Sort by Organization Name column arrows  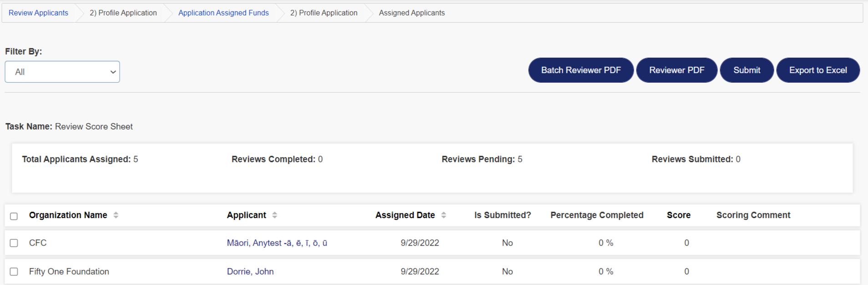[x=116, y=215]
